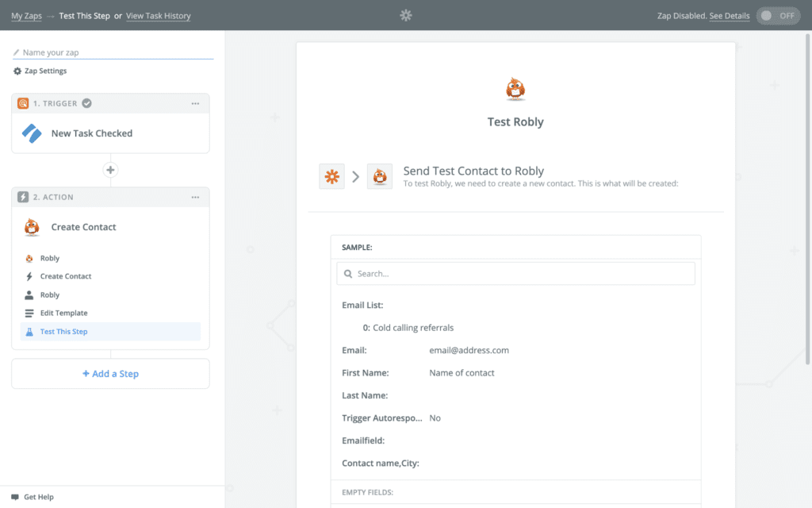The image size is (812, 508).
Task: Click the bolt icon next to Create Contact substep
Action: [x=29, y=276]
